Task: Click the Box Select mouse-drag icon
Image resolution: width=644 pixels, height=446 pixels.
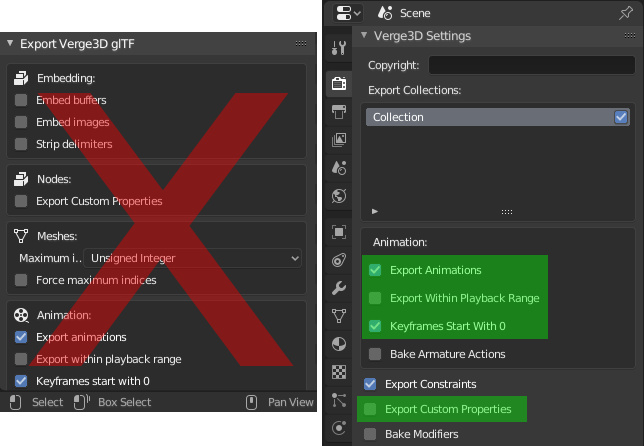Action: pos(82,402)
